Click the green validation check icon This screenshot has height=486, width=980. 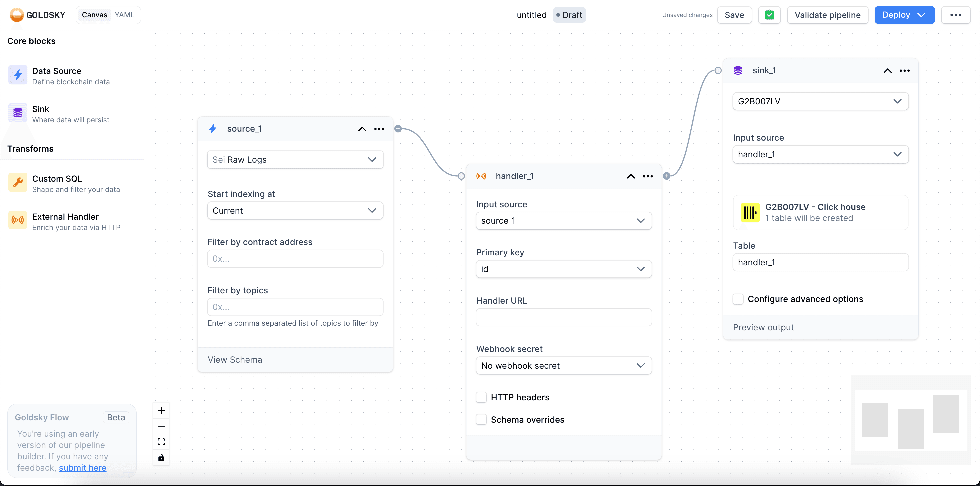[769, 15]
